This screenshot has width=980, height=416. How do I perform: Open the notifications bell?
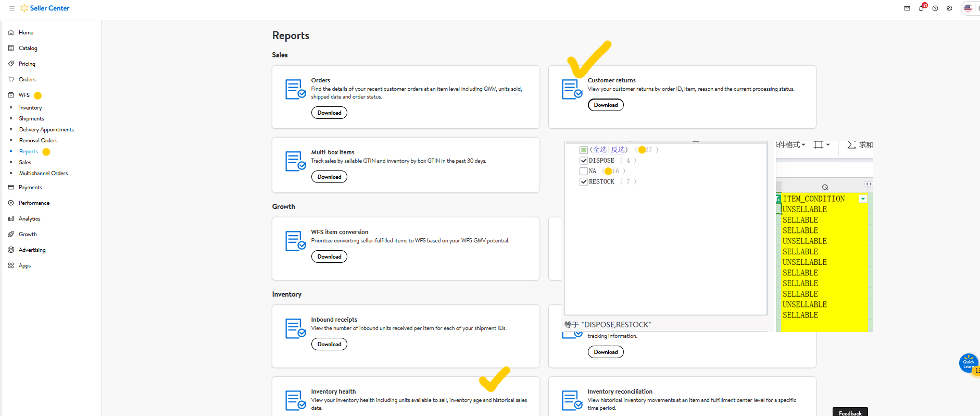tap(921, 8)
